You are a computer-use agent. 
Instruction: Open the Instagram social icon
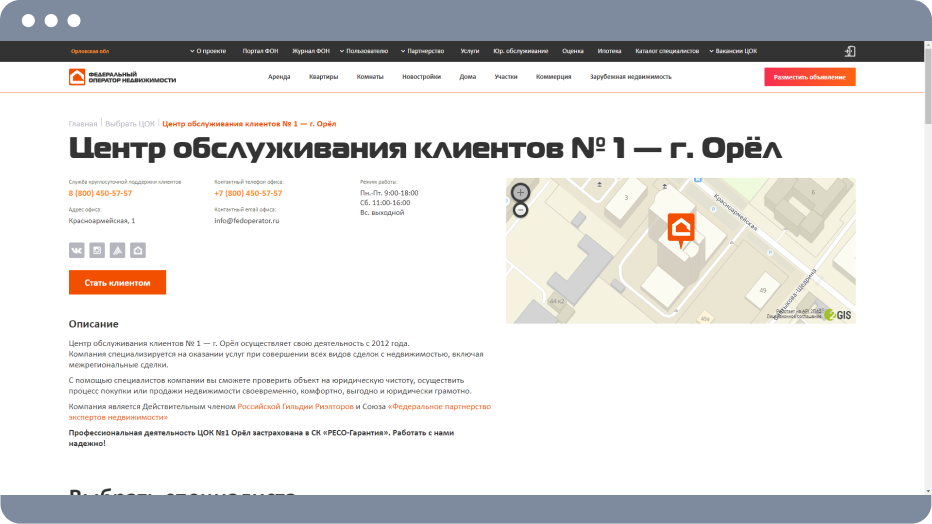[x=97, y=250]
